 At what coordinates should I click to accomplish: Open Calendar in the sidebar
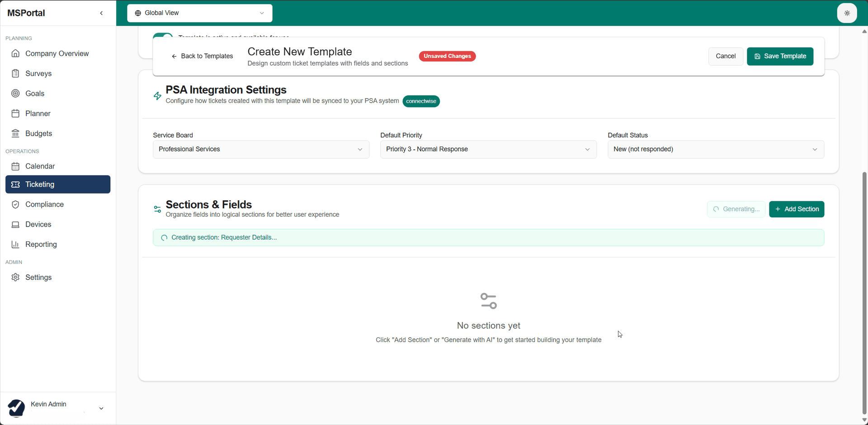(x=40, y=166)
